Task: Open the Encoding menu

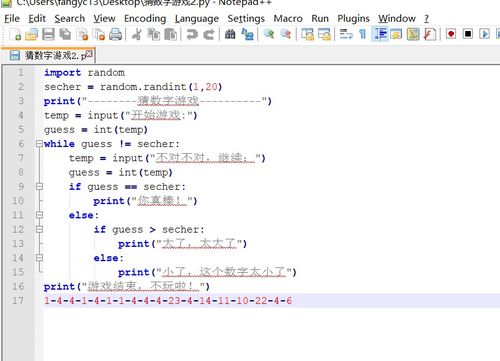Action: pos(145,18)
